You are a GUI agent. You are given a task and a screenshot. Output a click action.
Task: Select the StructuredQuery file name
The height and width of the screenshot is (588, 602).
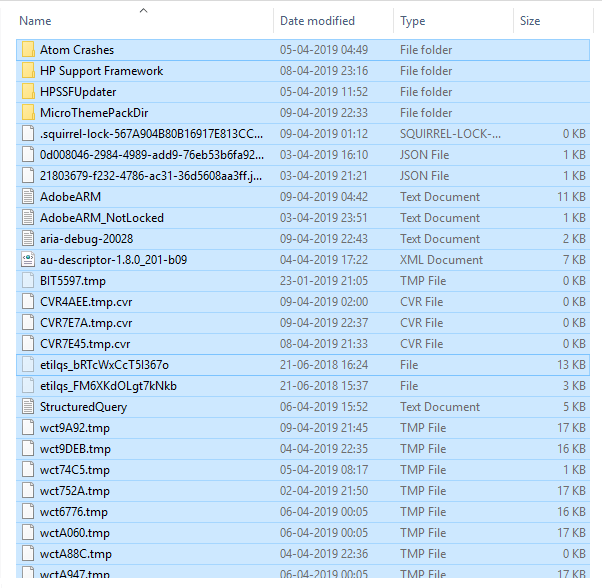tap(83, 407)
